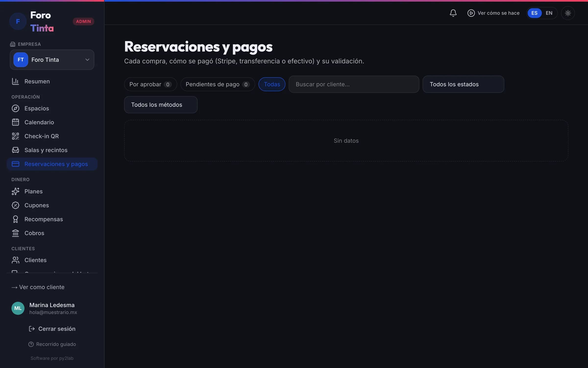Click the Check-in QR code icon
This screenshot has height=368, width=588.
pyautogui.click(x=15, y=136)
